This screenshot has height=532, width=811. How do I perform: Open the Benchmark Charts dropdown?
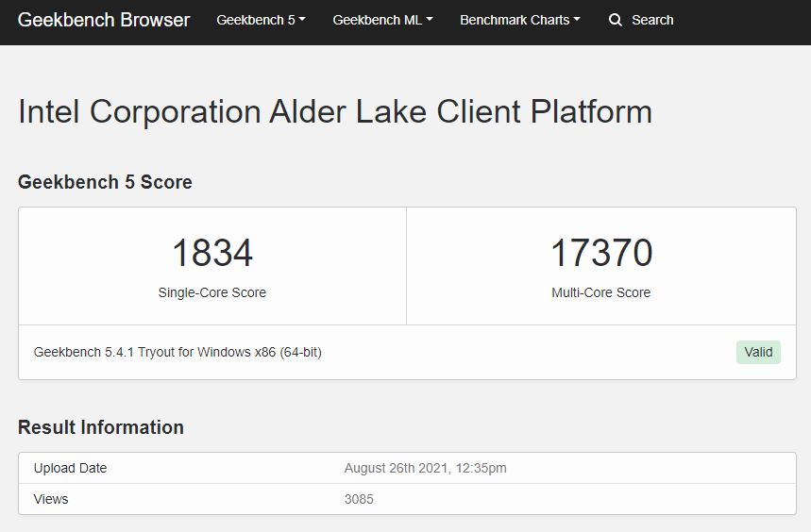coord(520,20)
